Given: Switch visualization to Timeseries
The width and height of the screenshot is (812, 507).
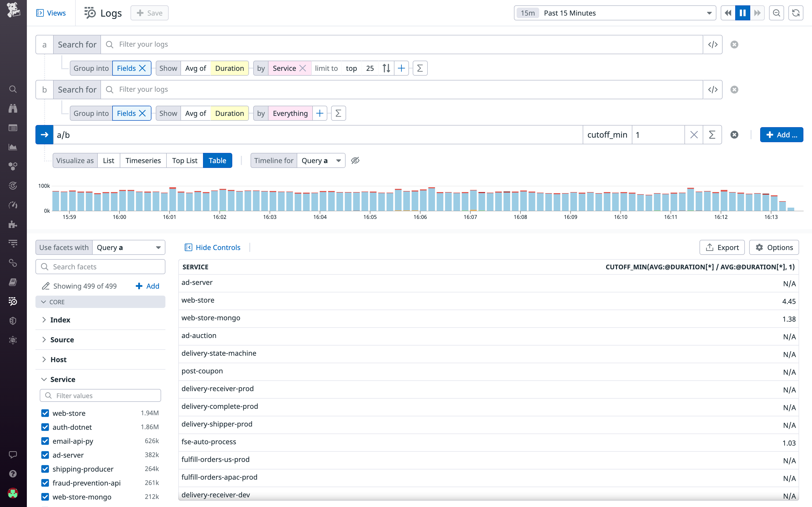Looking at the screenshot, I should [143, 160].
